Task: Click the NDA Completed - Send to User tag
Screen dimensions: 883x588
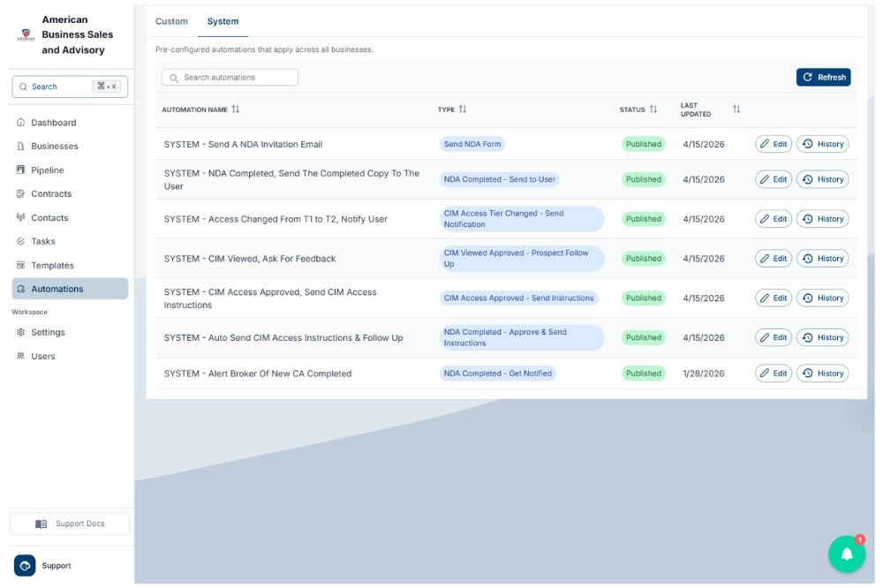Action: click(x=500, y=179)
